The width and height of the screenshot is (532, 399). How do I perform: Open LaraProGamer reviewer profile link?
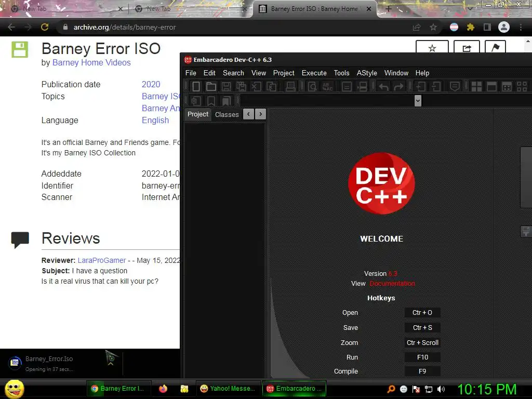pyautogui.click(x=102, y=260)
